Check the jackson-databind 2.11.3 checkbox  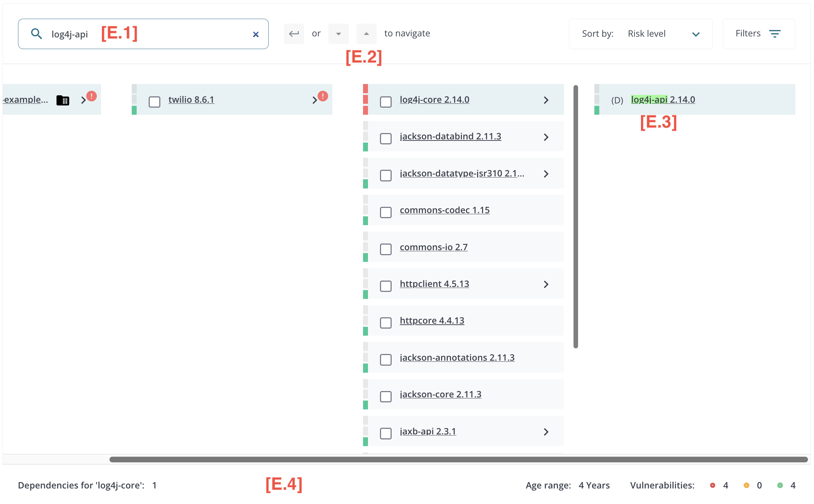tap(386, 138)
